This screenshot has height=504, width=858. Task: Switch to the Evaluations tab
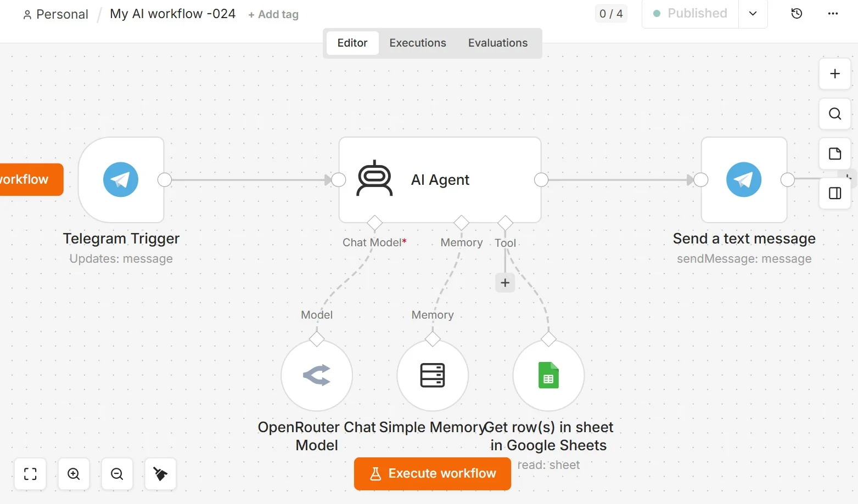(x=498, y=43)
